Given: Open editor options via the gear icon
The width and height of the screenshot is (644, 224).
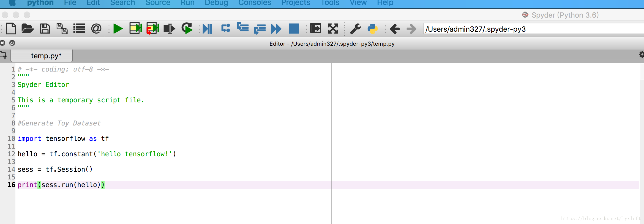Looking at the screenshot, I should click(641, 54).
